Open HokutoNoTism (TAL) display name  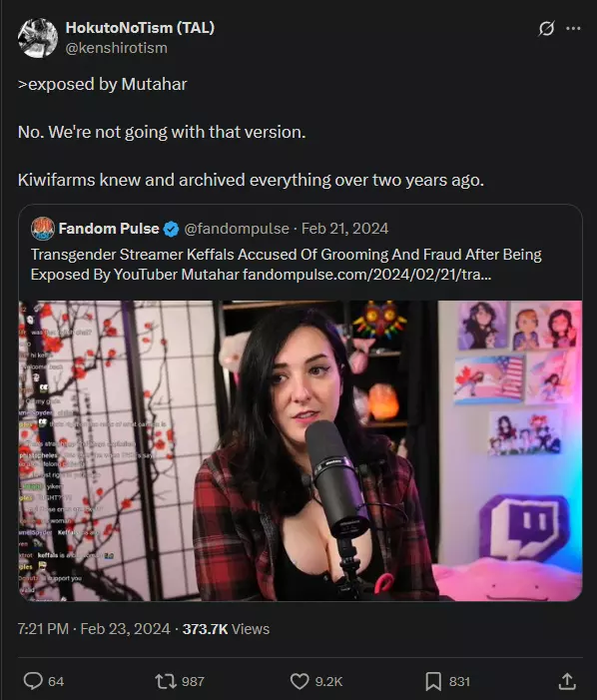140,28
